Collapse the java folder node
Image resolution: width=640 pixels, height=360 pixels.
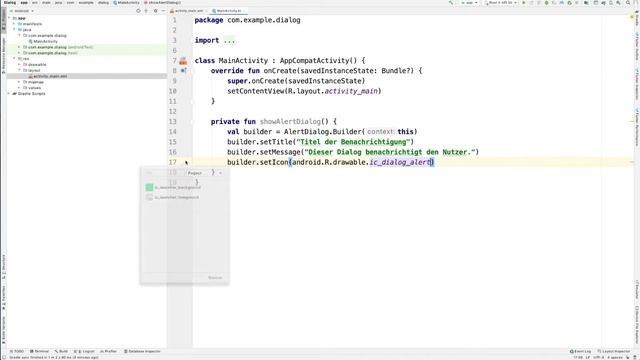tap(15, 29)
